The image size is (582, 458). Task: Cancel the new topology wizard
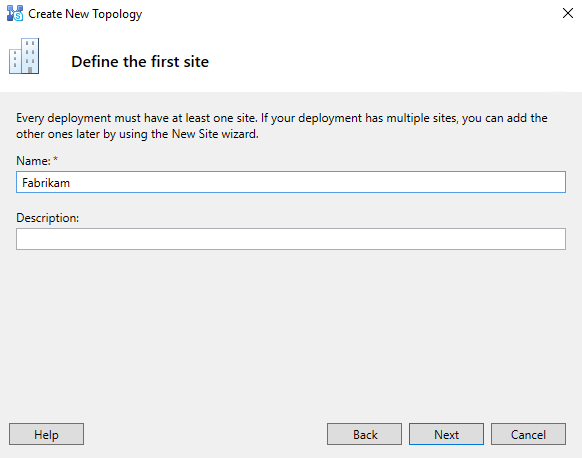click(529, 434)
